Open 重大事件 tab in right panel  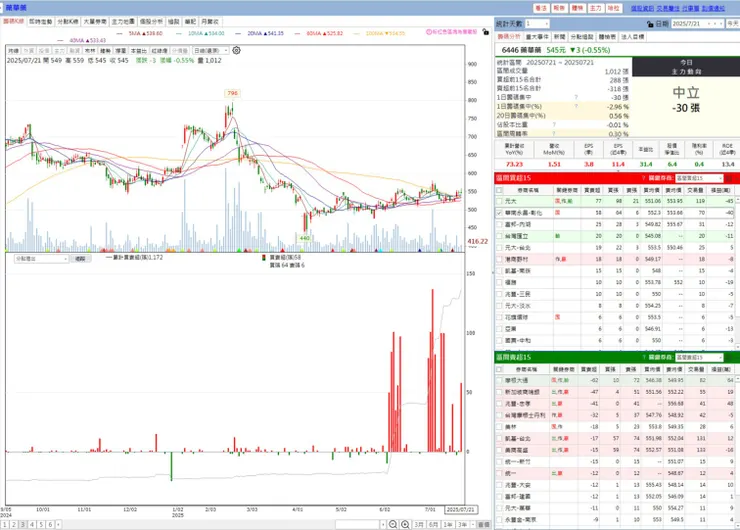coord(538,36)
